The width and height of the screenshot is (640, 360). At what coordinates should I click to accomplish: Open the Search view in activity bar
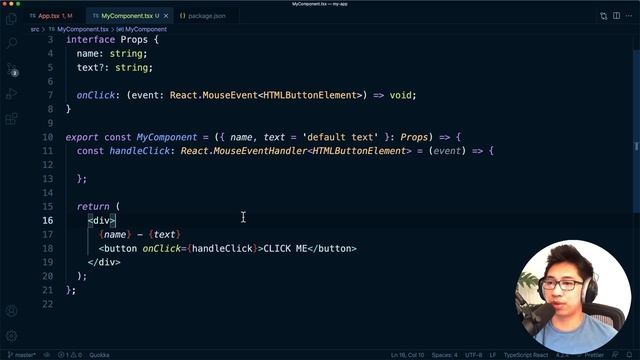(x=11, y=43)
